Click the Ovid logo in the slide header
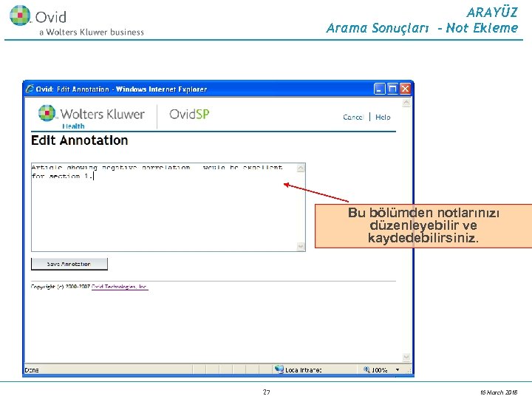 pyautogui.click(x=38, y=16)
